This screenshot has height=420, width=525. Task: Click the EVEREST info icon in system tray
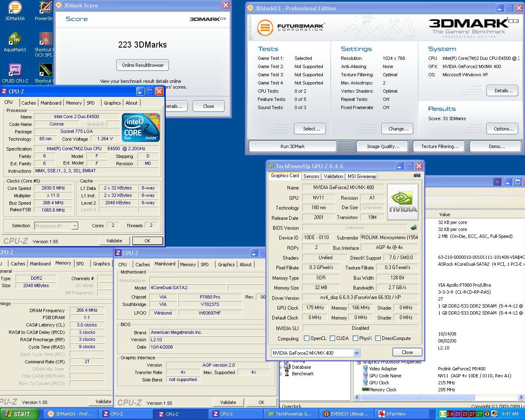click(487, 414)
